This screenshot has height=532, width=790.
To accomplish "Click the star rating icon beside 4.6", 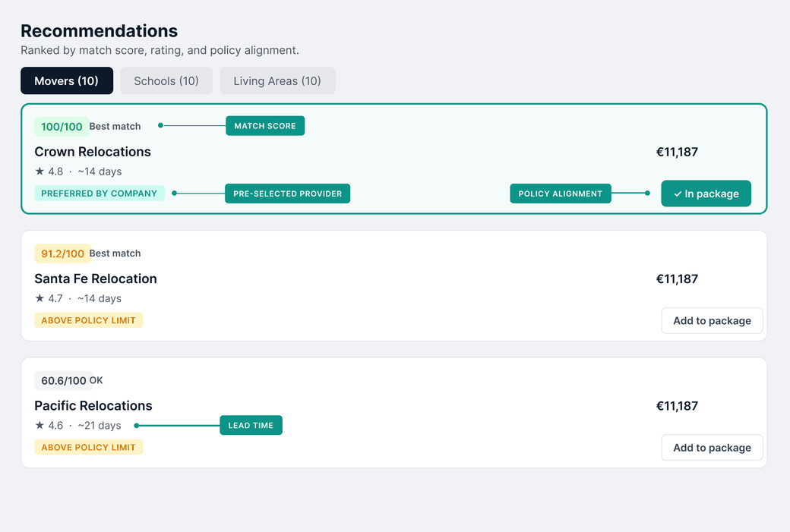I will click(x=39, y=425).
